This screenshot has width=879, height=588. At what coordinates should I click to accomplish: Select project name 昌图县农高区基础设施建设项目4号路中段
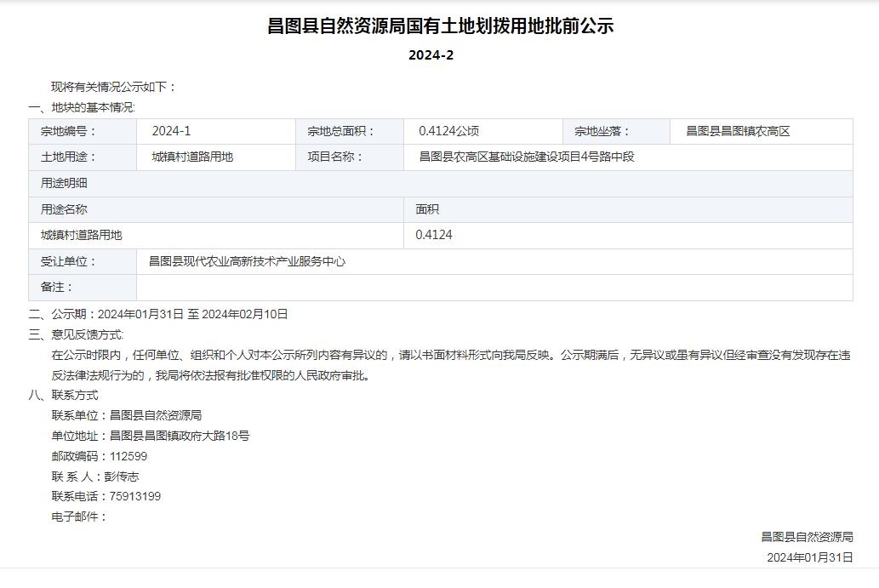click(x=527, y=157)
